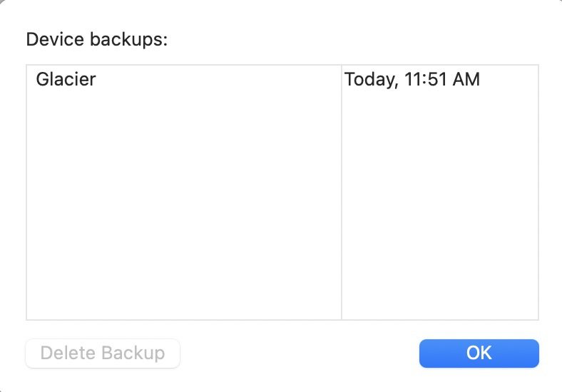
Task: Click empty area in the date column
Action: tap(440, 207)
